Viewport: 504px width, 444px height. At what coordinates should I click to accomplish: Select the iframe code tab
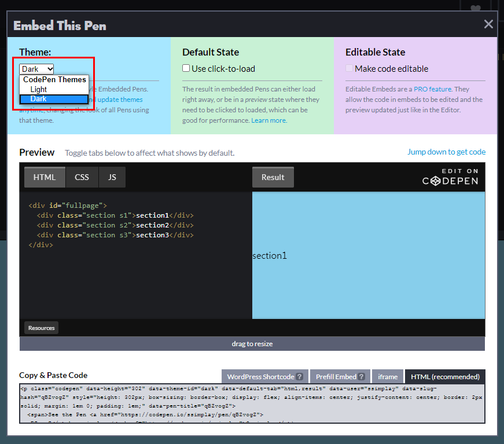388,376
